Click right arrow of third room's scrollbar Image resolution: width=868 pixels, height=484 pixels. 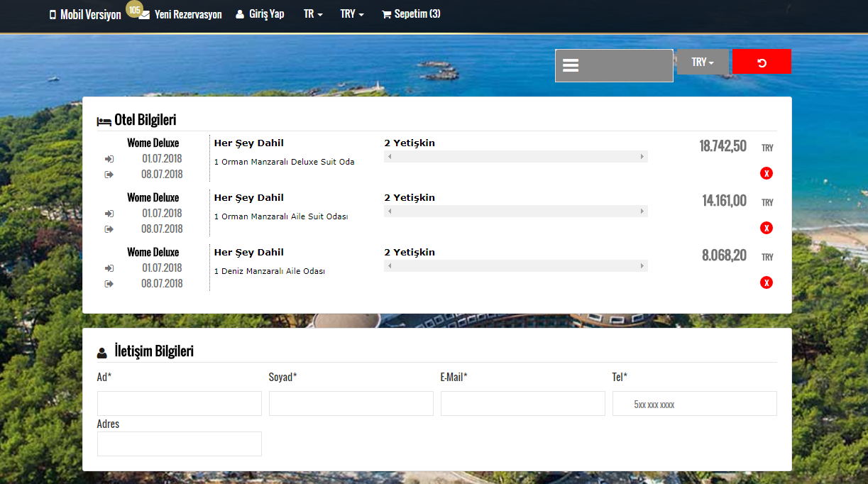pos(642,266)
